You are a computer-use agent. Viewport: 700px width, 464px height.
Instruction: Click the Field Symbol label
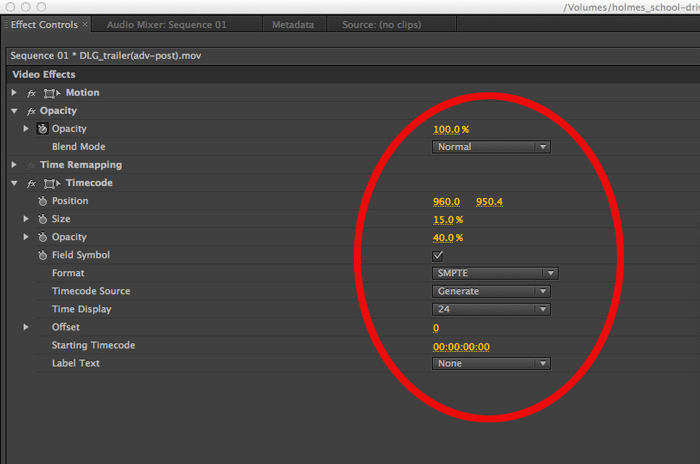pyautogui.click(x=81, y=255)
